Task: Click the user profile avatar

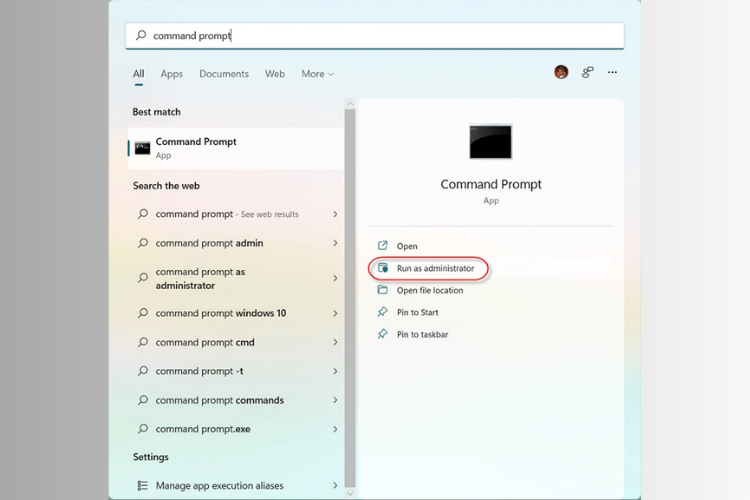Action: click(561, 72)
